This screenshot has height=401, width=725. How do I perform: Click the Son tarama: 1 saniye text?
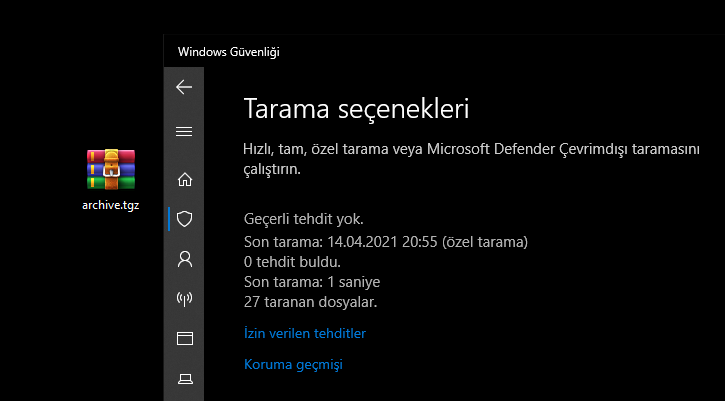[312, 282]
